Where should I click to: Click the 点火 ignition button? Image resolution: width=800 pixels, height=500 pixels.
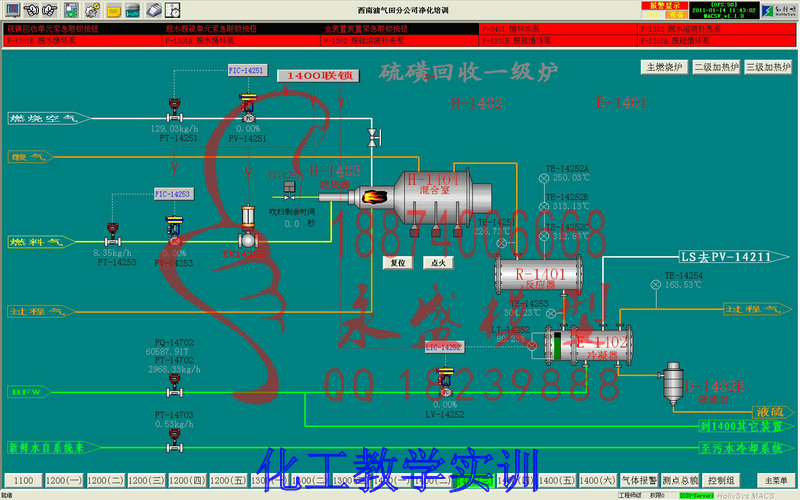pyautogui.click(x=438, y=263)
